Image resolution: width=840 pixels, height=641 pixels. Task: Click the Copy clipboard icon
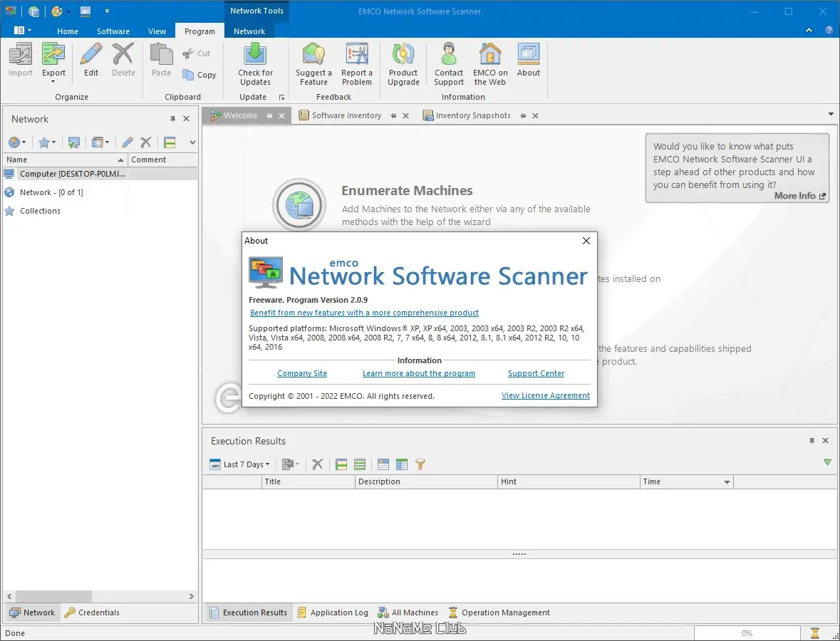coord(188,75)
